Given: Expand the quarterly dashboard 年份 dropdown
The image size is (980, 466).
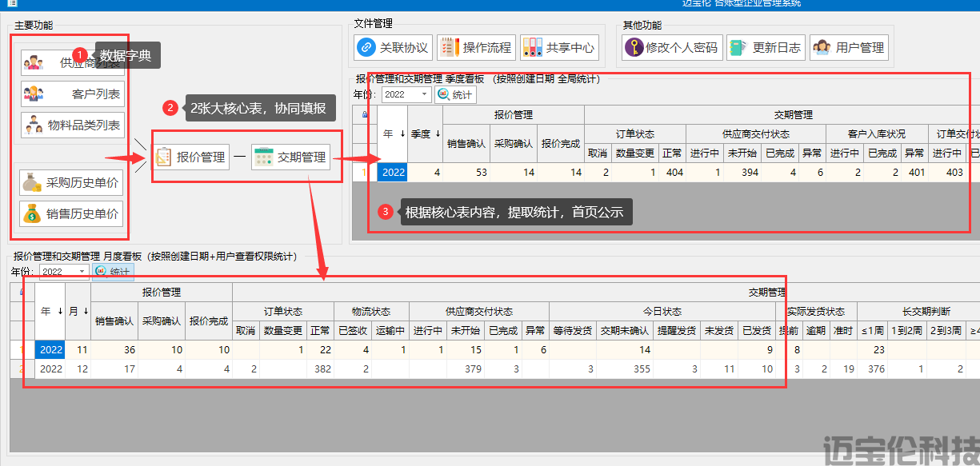Looking at the screenshot, I should click(x=425, y=95).
